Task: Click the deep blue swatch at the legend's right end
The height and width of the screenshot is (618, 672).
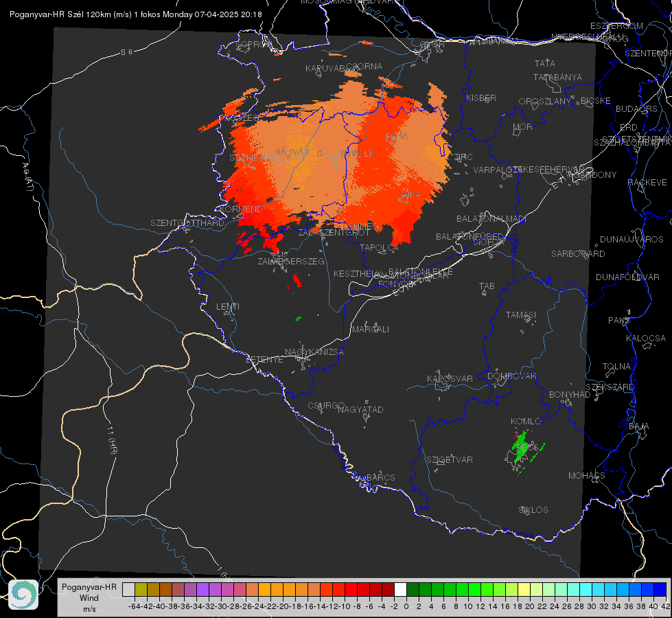Action: (660, 589)
